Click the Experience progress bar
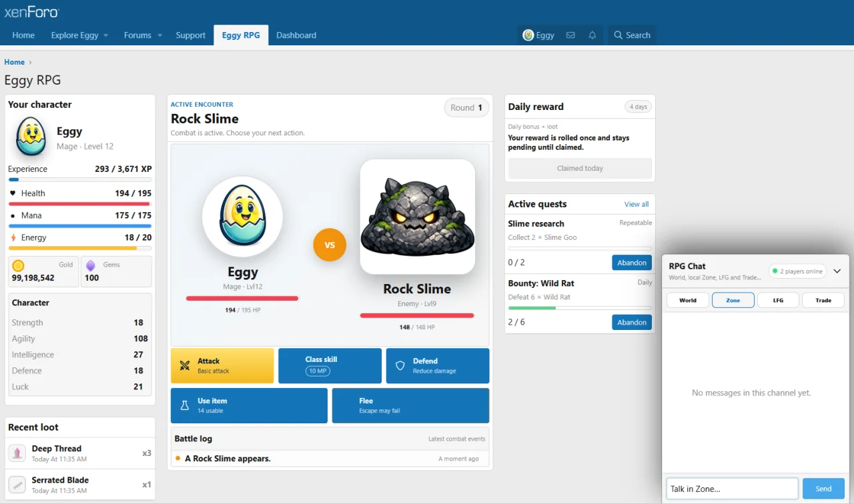Screen dimensions: 854x504 [x=80, y=179]
